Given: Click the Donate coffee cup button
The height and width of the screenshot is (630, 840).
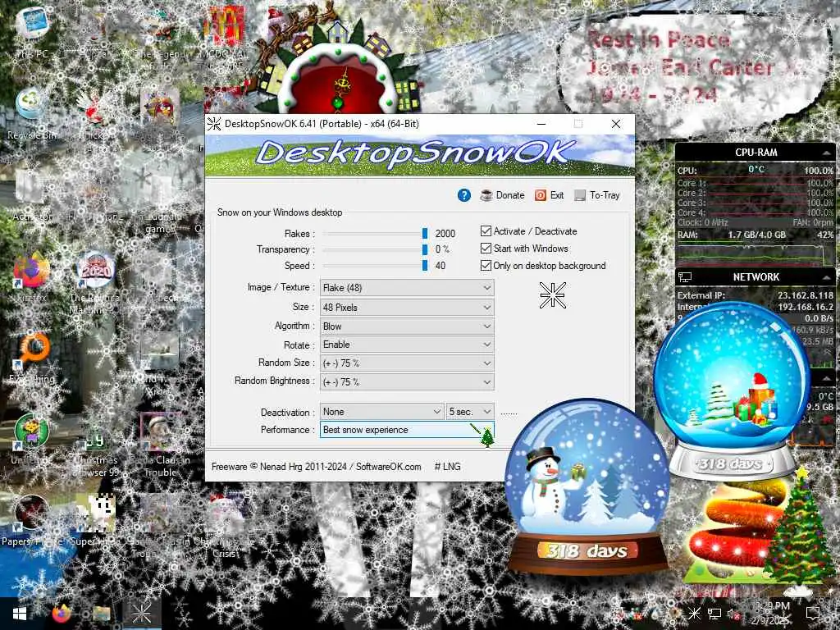Looking at the screenshot, I should (503, 195).
